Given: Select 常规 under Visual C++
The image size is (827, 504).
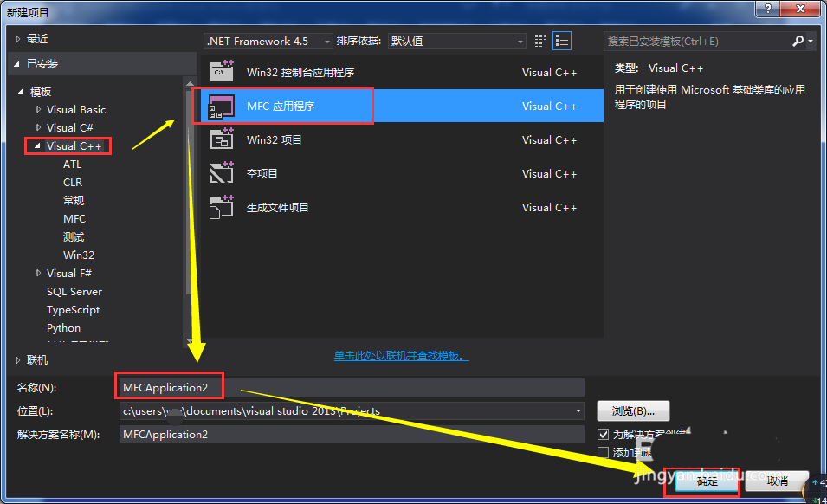Looking at the screenshot, I should pos(74,200).
